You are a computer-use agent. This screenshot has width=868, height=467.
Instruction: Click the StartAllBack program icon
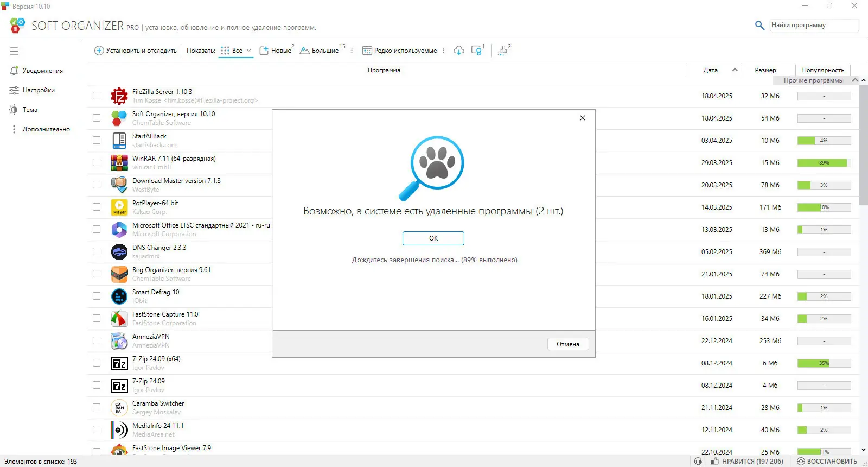(119, 141)
